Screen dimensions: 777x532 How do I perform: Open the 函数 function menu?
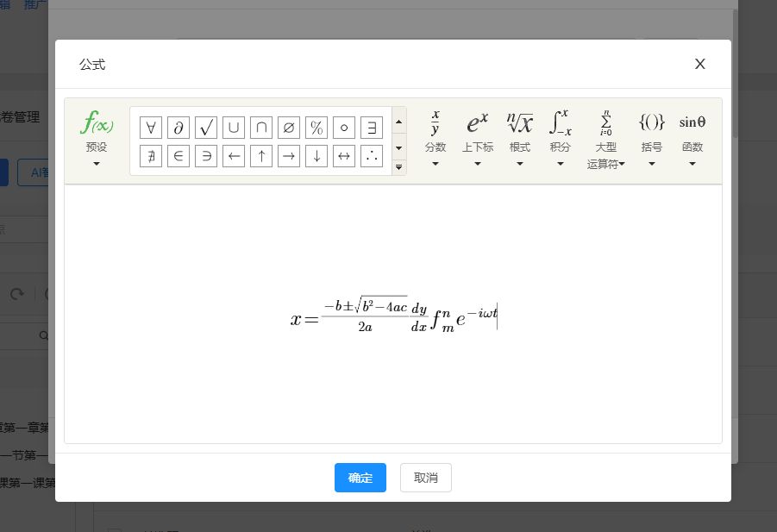(692, 139)
